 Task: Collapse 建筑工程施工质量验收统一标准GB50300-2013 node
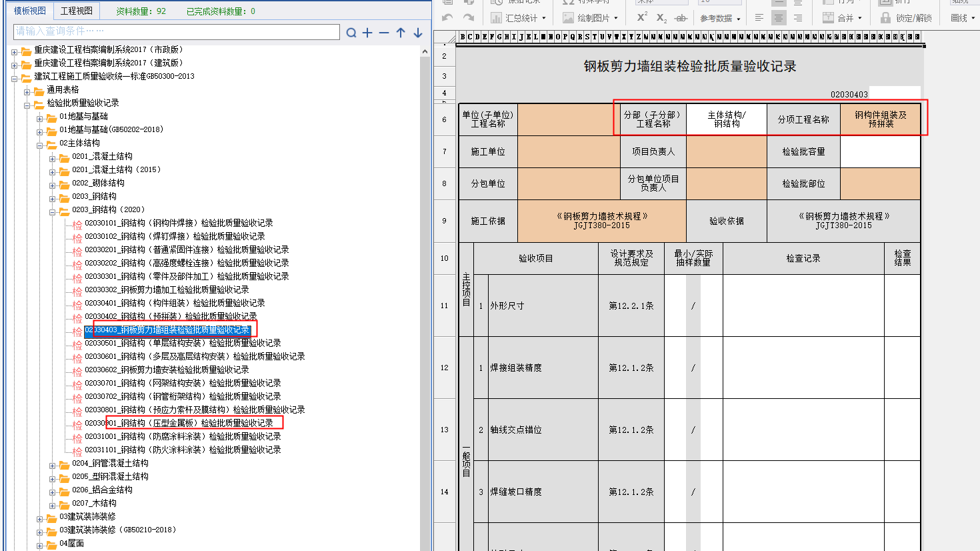point(15,78)
